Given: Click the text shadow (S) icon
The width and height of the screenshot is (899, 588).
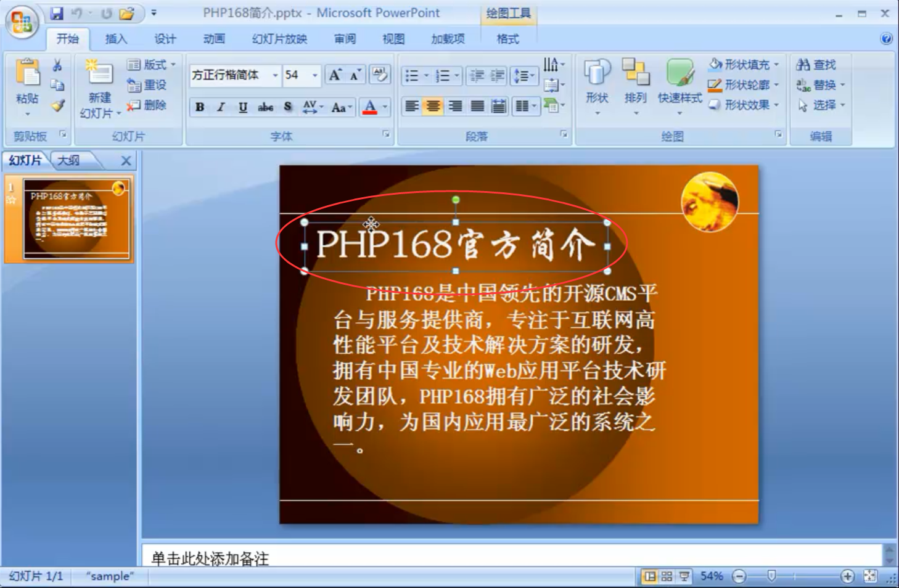Looking at the screenshot, I should [x=287, y=107].
